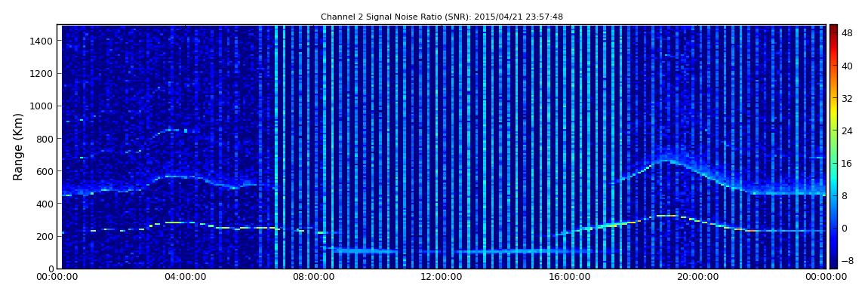Image resolution: width=868 pixels, height=307 pixels.
Task: Click the 200 range tick label
Action: tap(45, 236)
